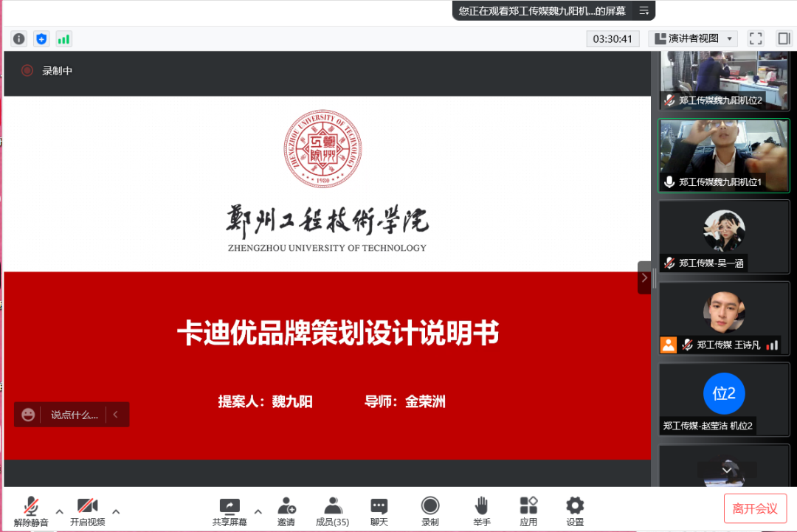797x532 pixels.
Task: Click the orange host icon by 王诗凡
Action: coord(669,345)
